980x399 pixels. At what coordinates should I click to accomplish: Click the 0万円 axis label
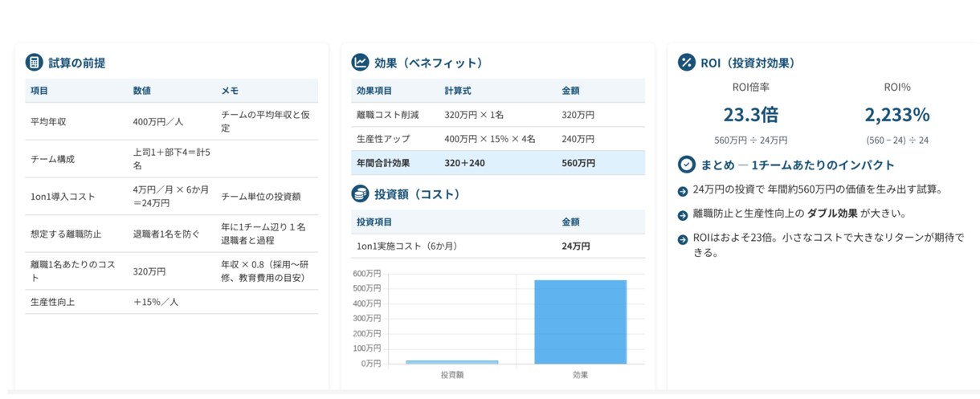coord(371,364)
